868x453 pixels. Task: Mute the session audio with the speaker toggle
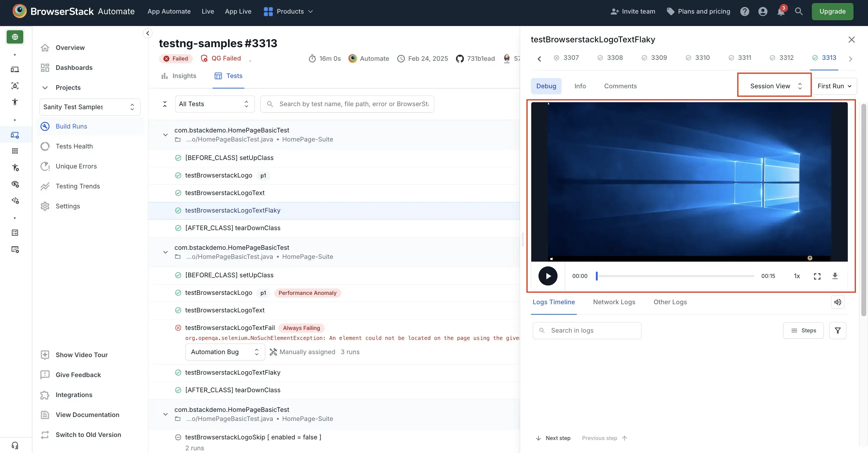coord(838,302)
